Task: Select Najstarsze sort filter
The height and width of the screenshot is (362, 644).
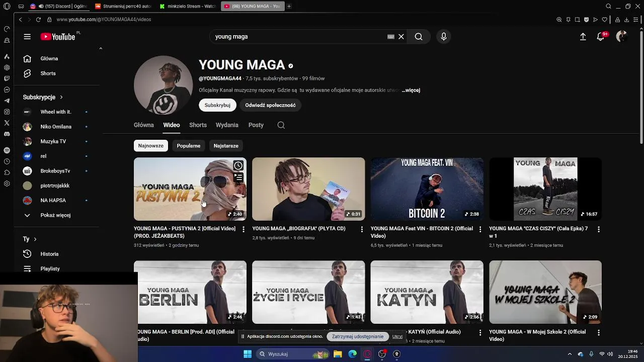Action: pyautogui.click(x=226, y=146)
